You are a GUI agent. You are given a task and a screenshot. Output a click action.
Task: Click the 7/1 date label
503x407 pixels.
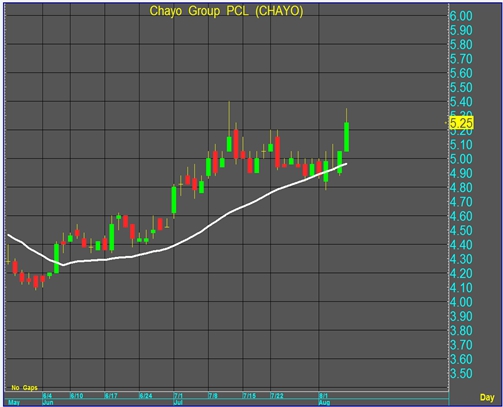point(178,396)
